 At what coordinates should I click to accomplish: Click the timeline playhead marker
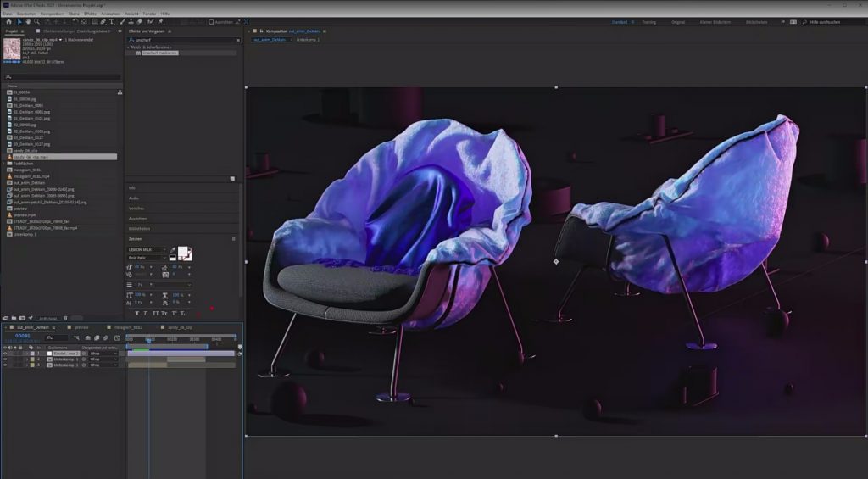pos(148,340)
